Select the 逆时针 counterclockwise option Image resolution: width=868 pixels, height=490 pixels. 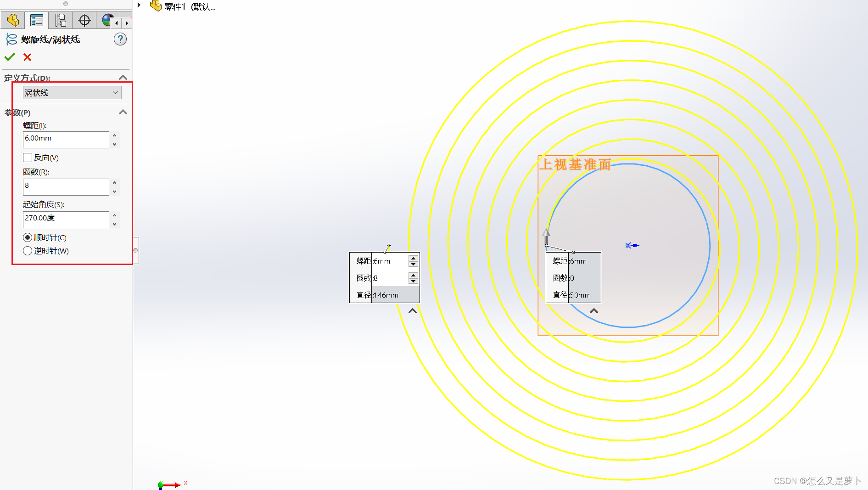[28, 251]
